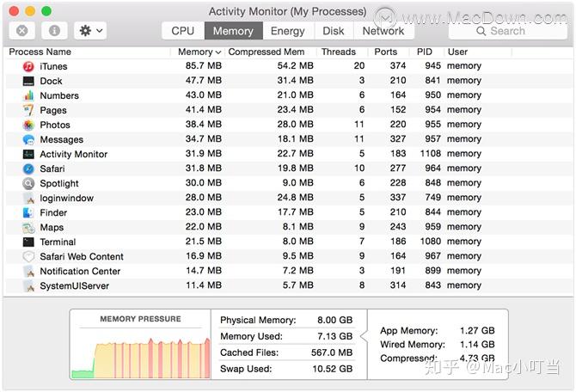576x392 pixels.
Task: Click the Spotlight magnifier icon
Action: (28, 183)
